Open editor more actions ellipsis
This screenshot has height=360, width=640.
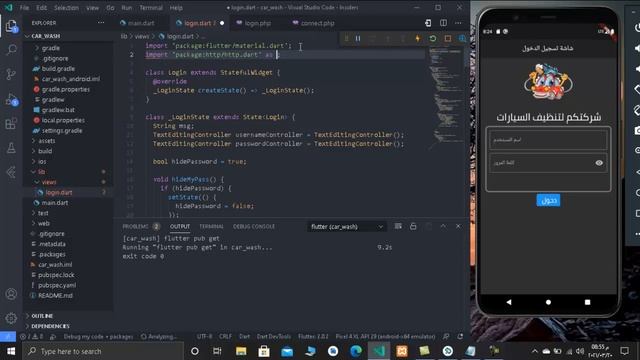click(x=458, y=23)
